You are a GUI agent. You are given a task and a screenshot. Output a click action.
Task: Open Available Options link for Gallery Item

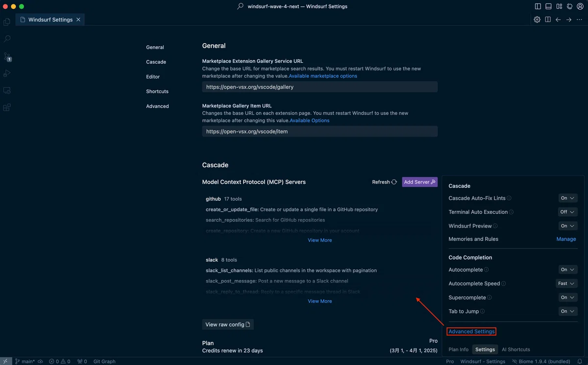pos(310,121)
